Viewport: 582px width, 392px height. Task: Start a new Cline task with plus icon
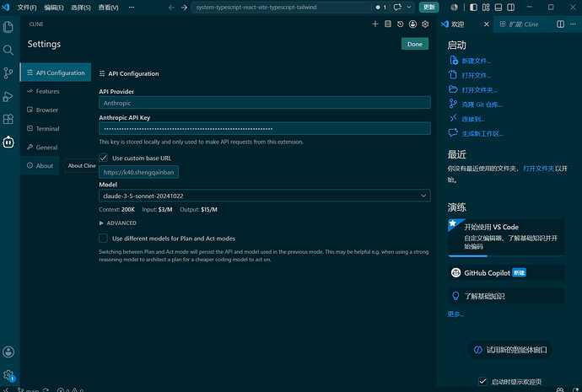coord(375,24)
